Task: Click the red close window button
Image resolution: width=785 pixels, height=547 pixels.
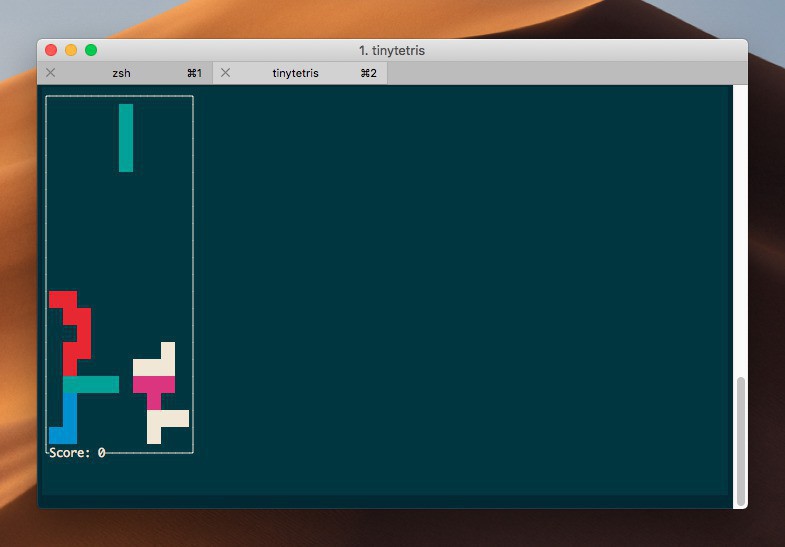Action: (51, 50)
